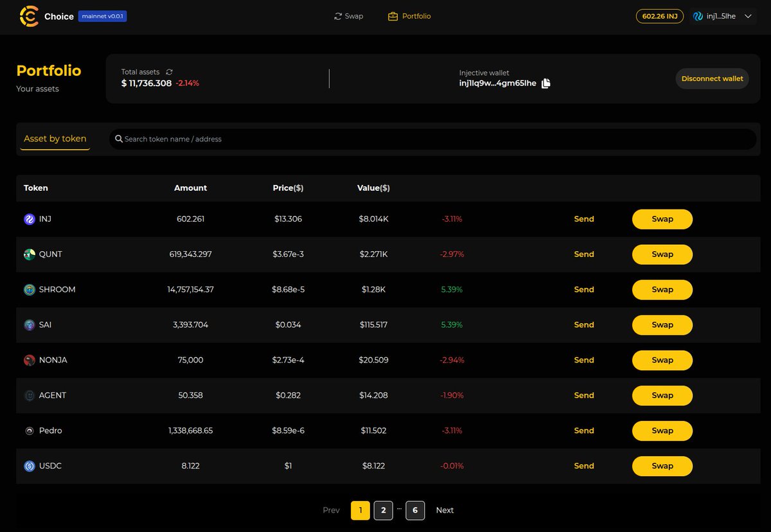Click INJ amount 602.261
Screen dimensions: 771x532
coord(190,219)
